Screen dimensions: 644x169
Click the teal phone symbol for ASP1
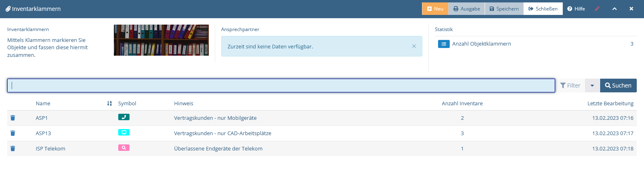coord(124,117)
